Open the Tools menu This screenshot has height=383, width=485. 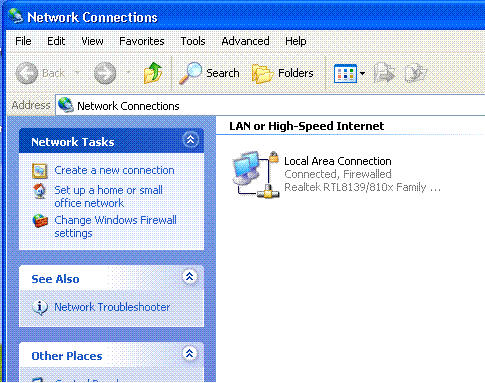193,41
